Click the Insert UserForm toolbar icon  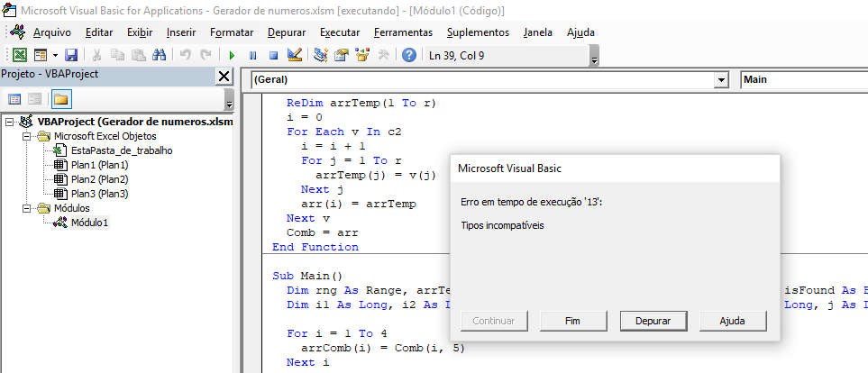[41, 55]
